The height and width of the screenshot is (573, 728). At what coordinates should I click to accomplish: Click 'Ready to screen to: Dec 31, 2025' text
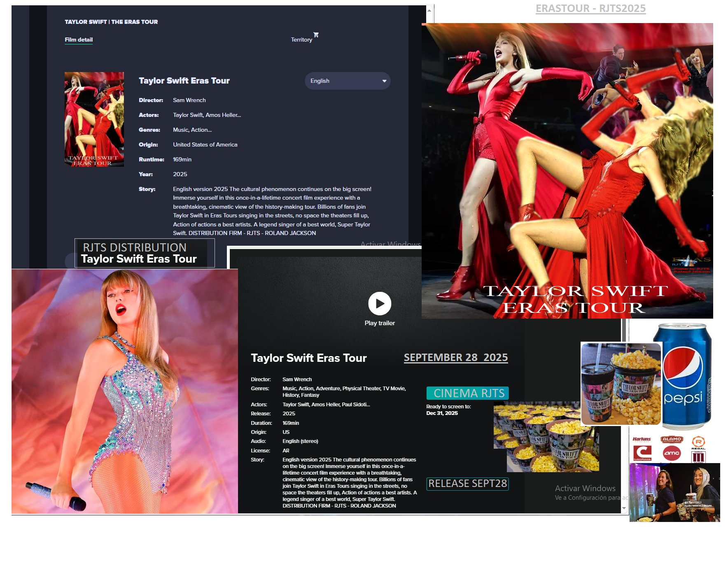click(x=448, y=410)
